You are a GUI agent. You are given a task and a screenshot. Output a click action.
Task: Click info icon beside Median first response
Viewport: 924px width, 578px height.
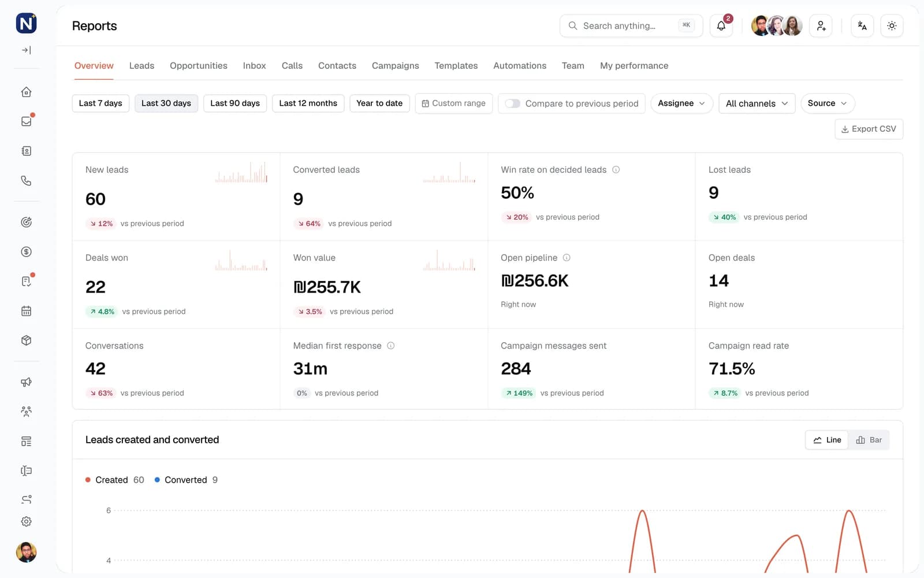coord(391,346)
